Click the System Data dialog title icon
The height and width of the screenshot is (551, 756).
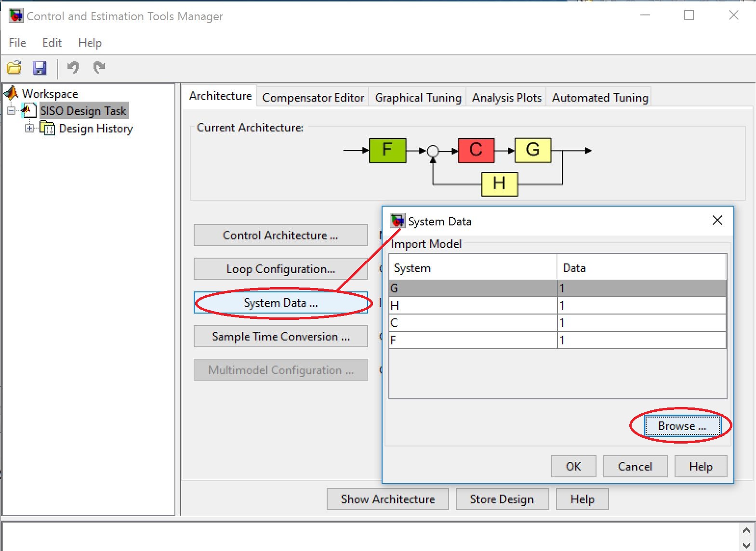pyautogui.click(x=398, y=221)
